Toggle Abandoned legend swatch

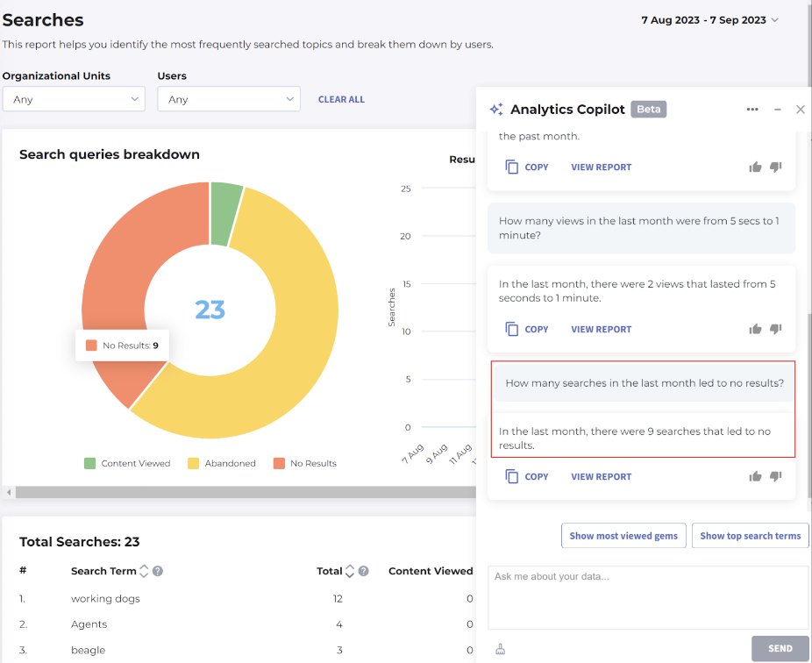194,463
